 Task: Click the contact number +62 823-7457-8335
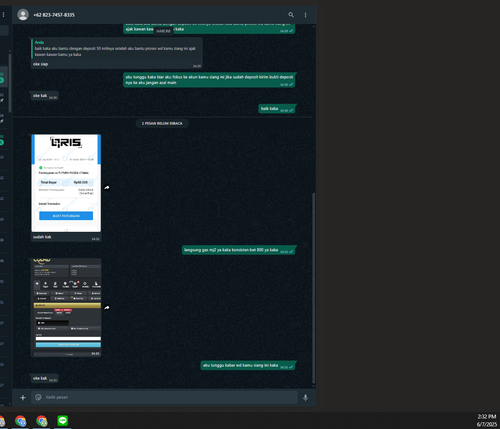(54, 15)
